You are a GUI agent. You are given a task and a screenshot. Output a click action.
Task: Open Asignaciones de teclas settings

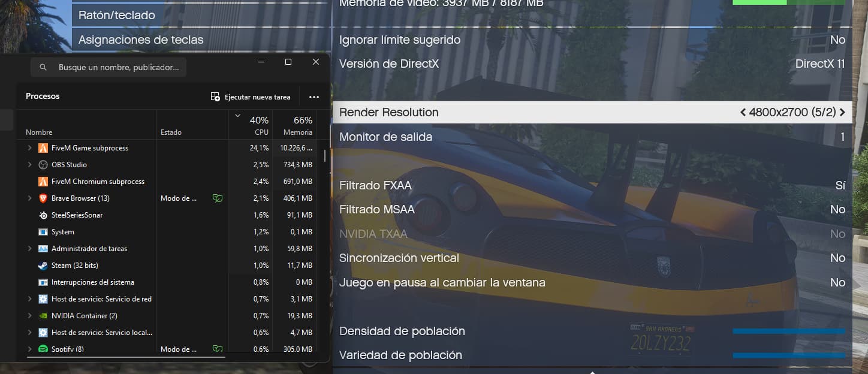coord(141,40)
